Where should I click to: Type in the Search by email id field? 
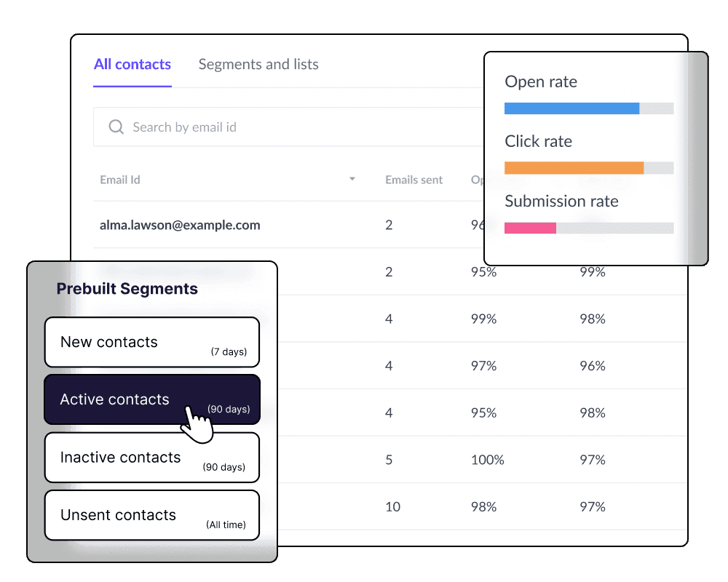pyautogui.click(x=291, y=127)
